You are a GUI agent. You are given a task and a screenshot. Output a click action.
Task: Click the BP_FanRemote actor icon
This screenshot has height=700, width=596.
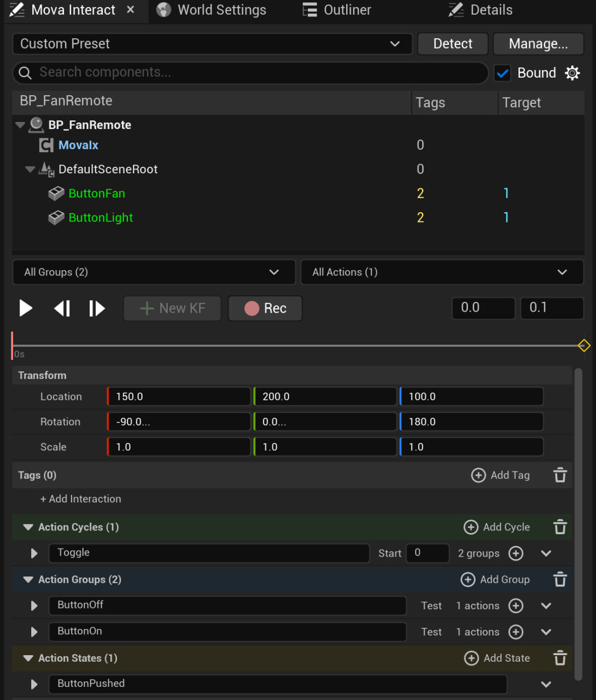[36, 125]
